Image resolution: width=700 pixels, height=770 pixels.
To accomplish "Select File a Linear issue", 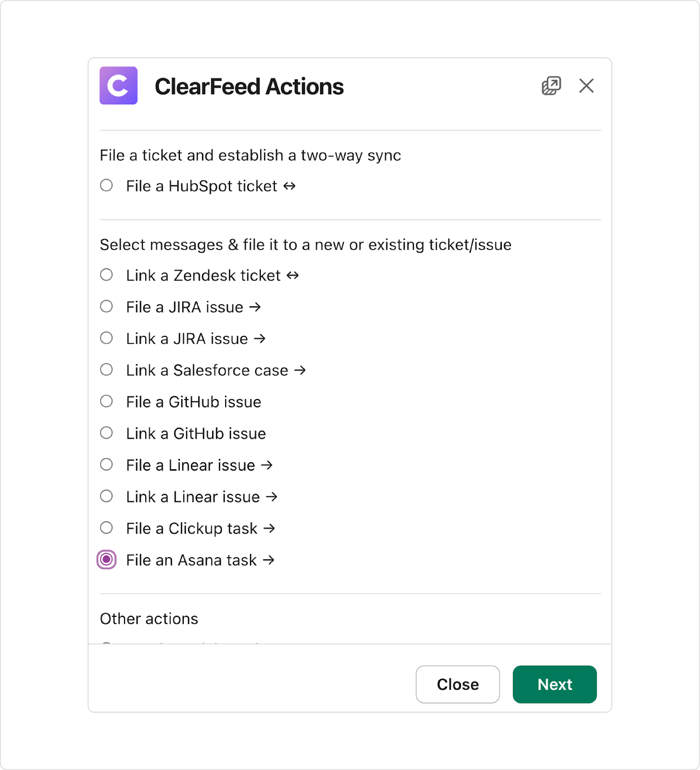I will click(106, 465).
